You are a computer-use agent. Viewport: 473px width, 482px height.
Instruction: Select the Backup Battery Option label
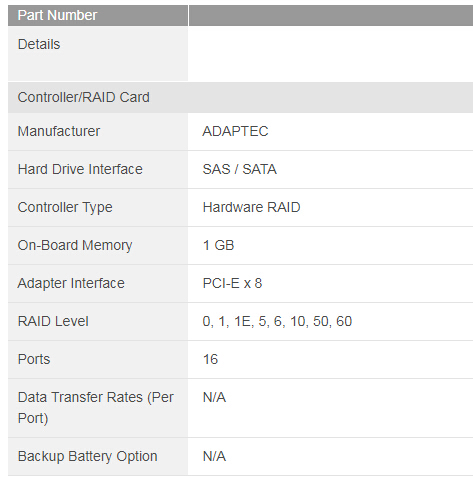[87, 457]
